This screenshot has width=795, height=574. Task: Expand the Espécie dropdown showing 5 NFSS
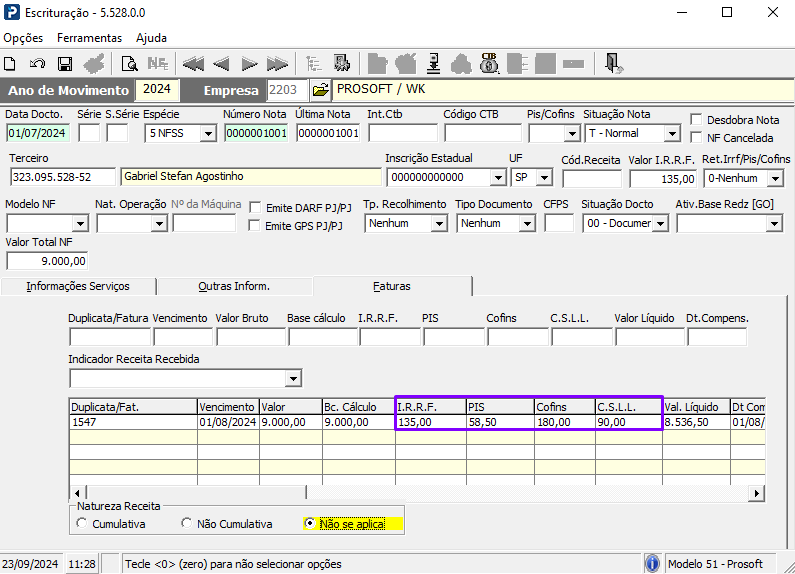(208, 133)
